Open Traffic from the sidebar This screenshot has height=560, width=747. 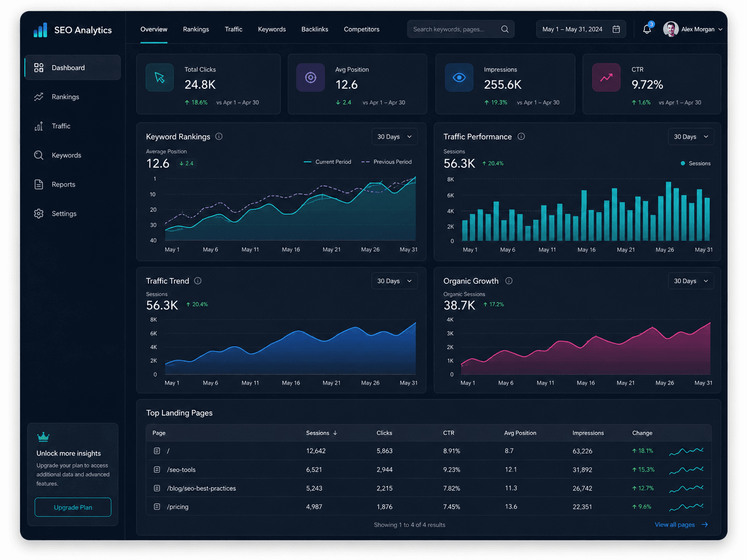point(73,126)
